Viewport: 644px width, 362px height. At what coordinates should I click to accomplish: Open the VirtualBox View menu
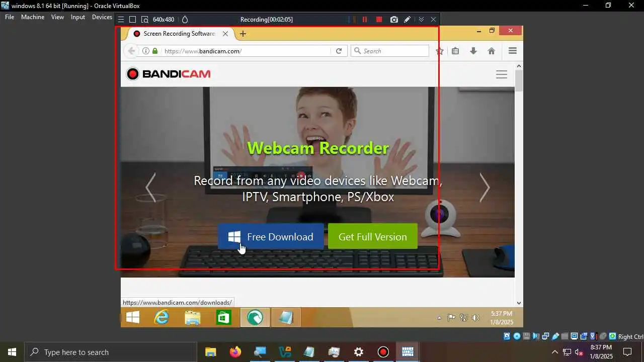(57, 17)
